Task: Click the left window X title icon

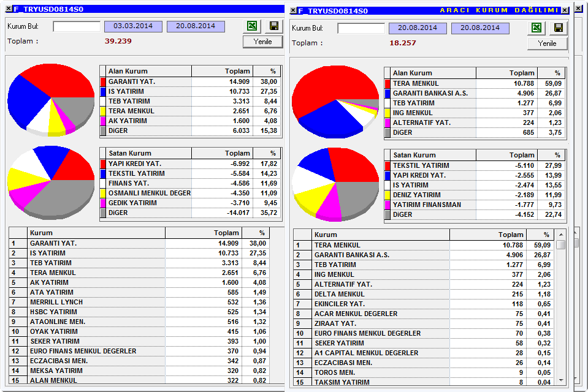Action: [9, 9]
